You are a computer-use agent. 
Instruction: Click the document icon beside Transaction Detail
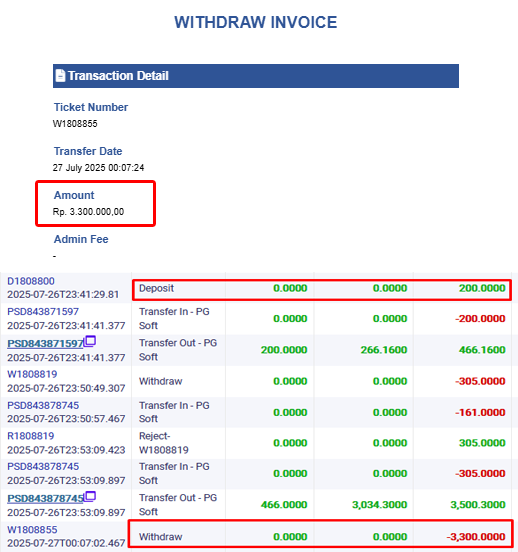(x=60, y=76)
